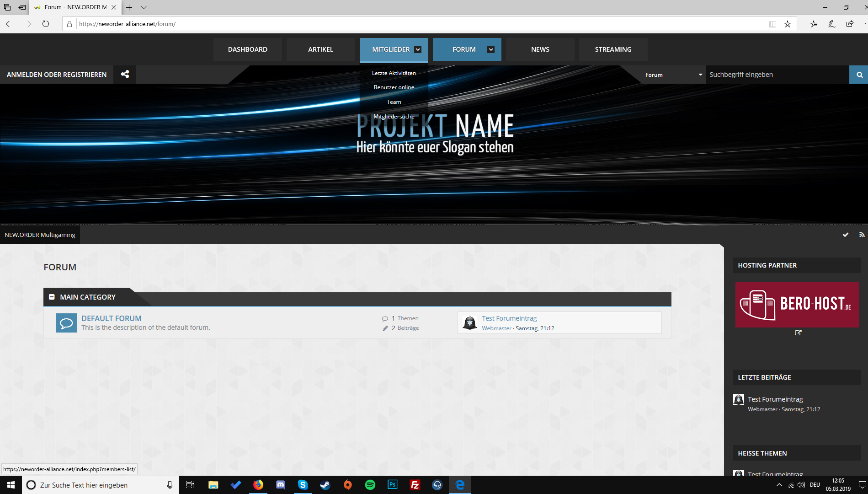Open the Forum search scope dropdown
868x494 pixels.
click(x=673, y=75)
